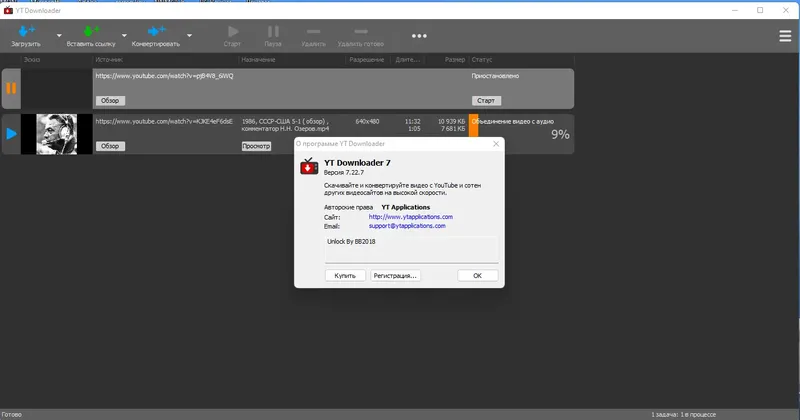Sort by the Размер column header
The height and width of the screenshot is (420, 800).
pyautogui.click(x=455, y=60)
